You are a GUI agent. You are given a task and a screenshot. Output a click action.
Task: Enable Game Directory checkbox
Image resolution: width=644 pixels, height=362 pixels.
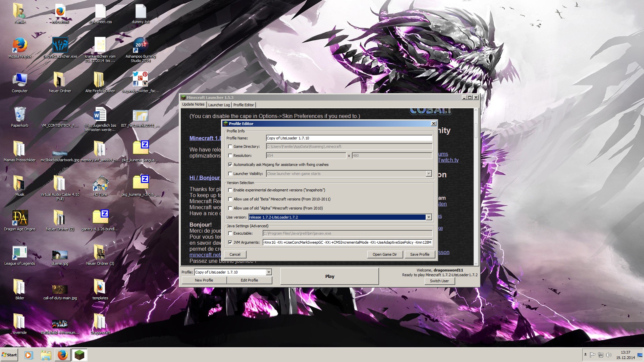230,146
